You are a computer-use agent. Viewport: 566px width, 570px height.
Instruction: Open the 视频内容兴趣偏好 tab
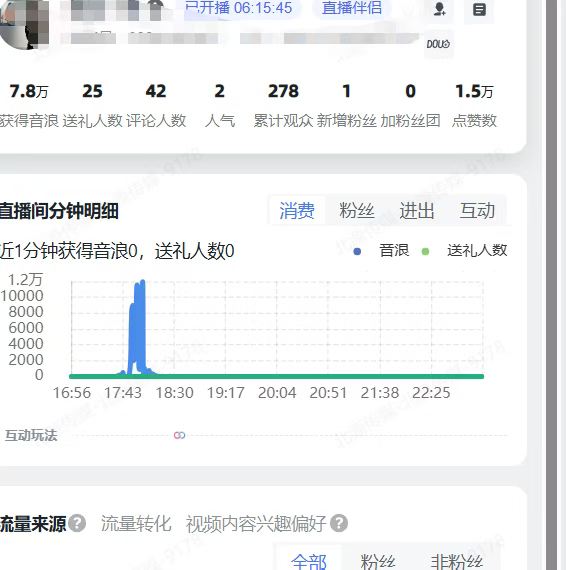(256, 524)
